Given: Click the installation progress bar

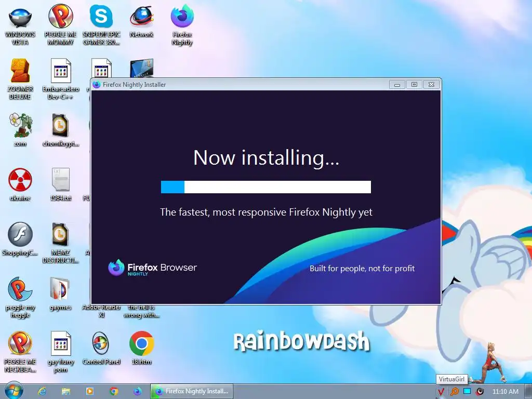Looking at the screenshot, I should click(265, 187).
